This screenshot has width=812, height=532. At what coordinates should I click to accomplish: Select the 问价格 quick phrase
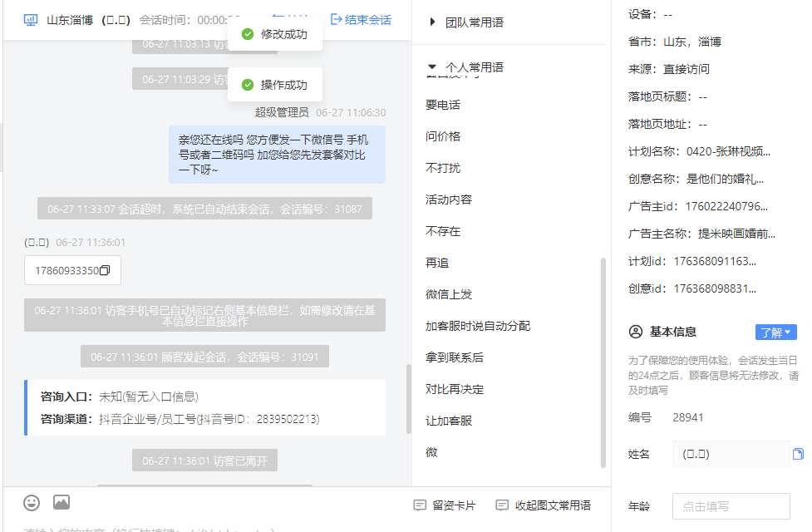click(443, 136)
